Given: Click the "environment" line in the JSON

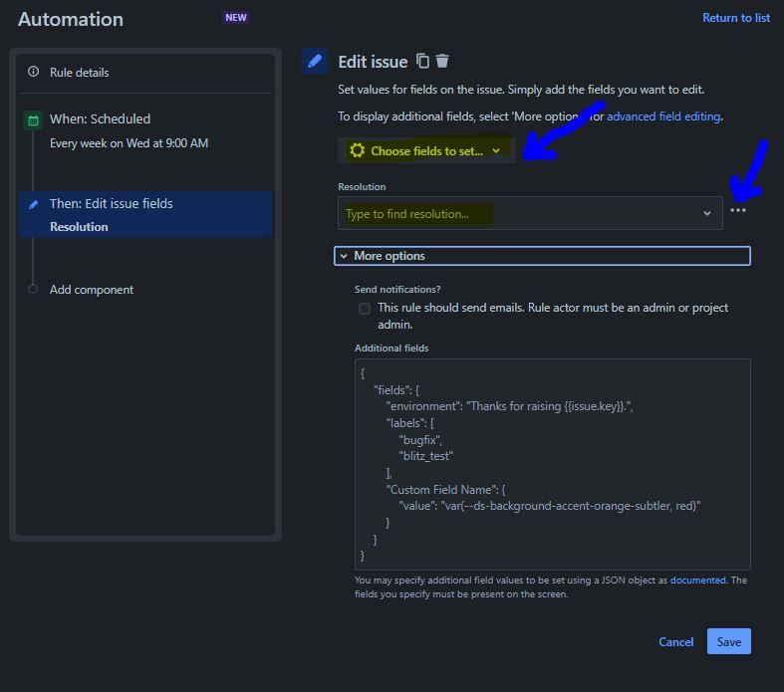Looking at the screenshot, I should pos(509,406).
